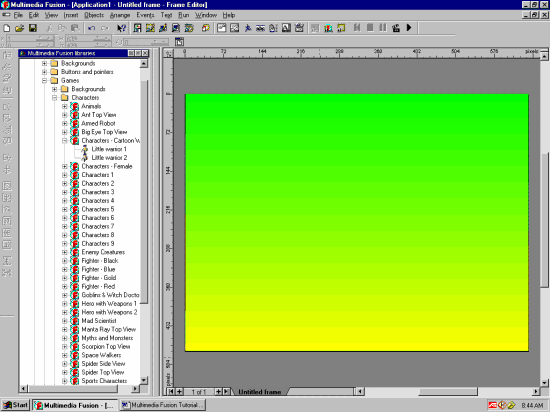Click the Games folder icon
551x413 pixels.
54,80
